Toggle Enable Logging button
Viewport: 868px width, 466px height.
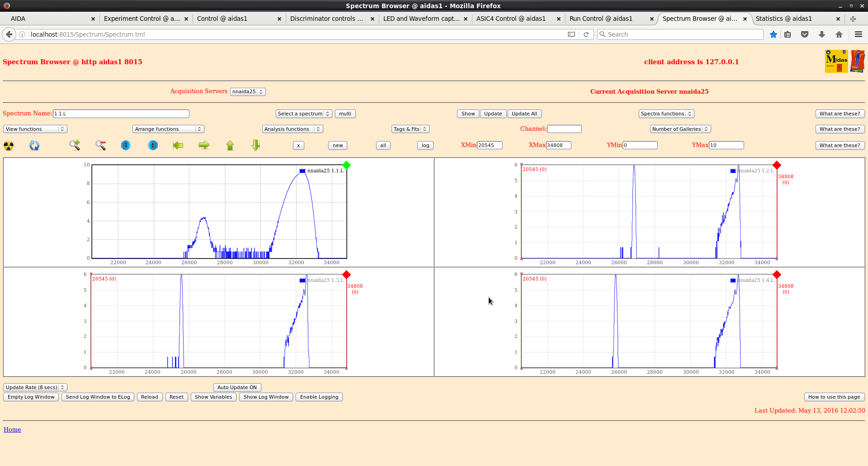[x=319, y=397]
